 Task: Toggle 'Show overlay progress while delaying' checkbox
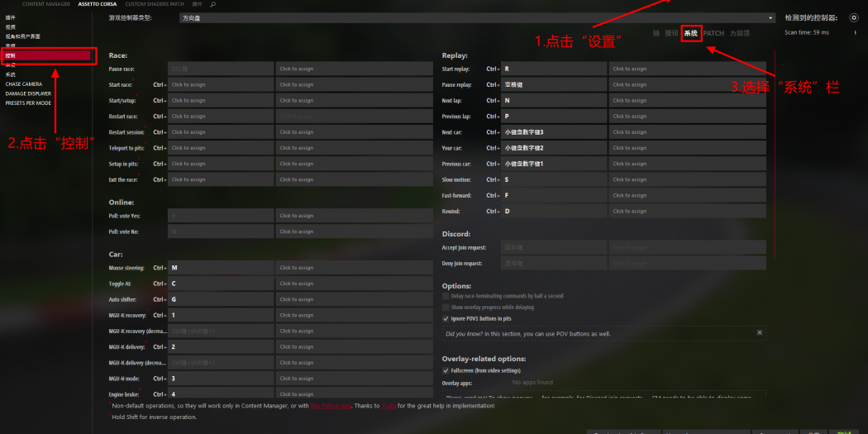[446, 308]
